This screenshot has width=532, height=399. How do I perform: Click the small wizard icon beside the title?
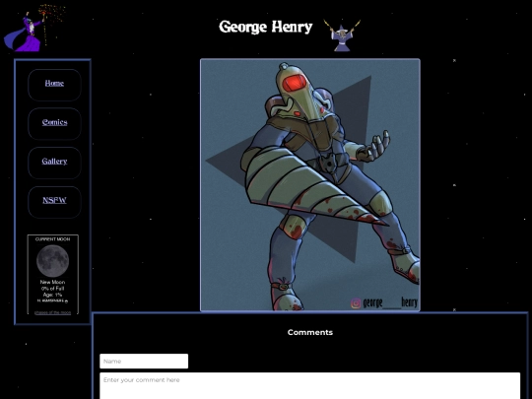342,34
